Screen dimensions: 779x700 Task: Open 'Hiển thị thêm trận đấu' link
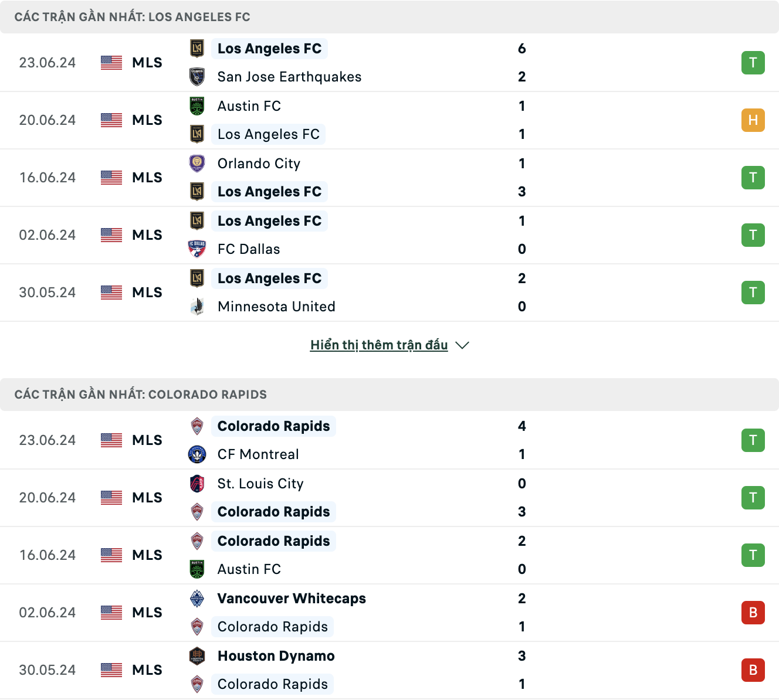click(379, 345)
